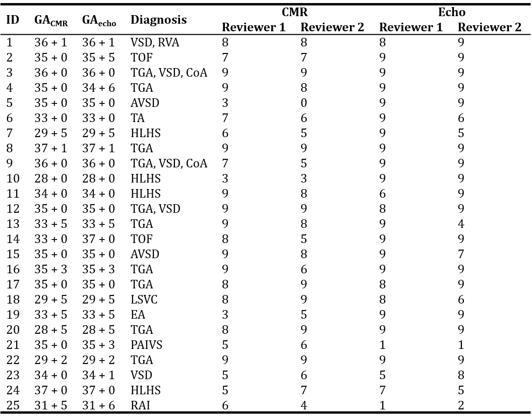Click ID number 25 in the table

13,405
